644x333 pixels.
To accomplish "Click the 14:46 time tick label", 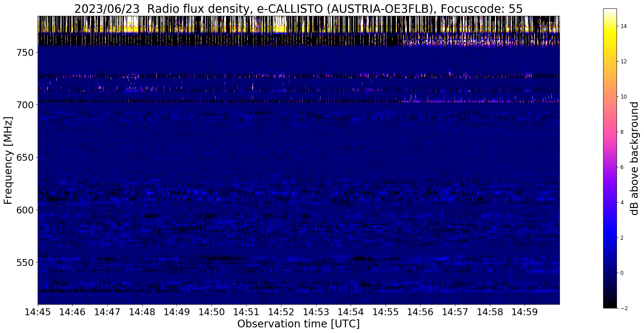I will coord(73,312).
